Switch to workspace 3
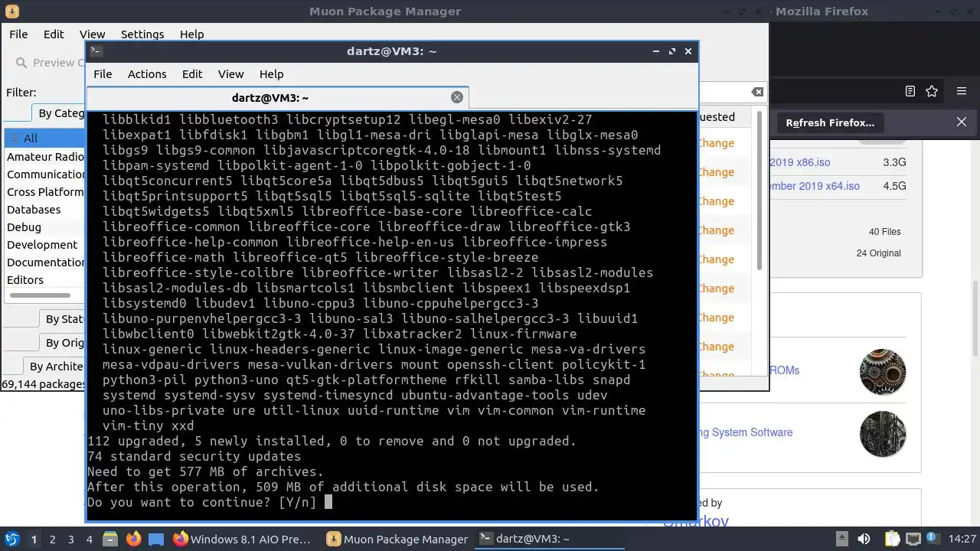The height and width of the screenshot is (551, 980). (x=71, y=540)
